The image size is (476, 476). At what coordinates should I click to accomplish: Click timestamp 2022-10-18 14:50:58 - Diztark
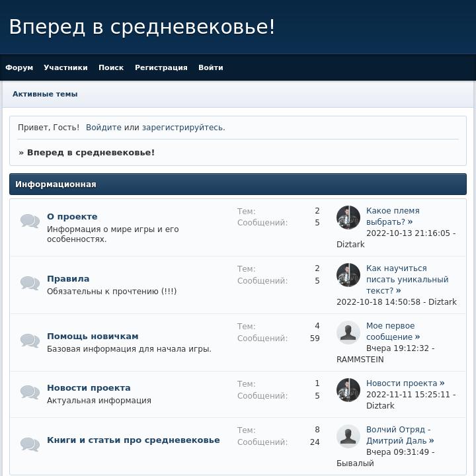(x=397, y=302)
